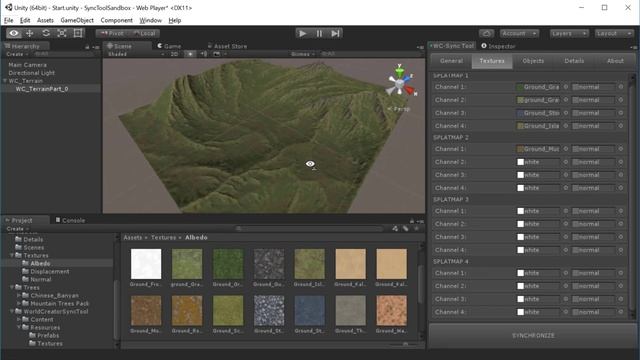Viewport: 640px width, 360px height.
Task: Open object picker for Splatmap 1 Channel 1 texture
Action: tap(566, 87)
